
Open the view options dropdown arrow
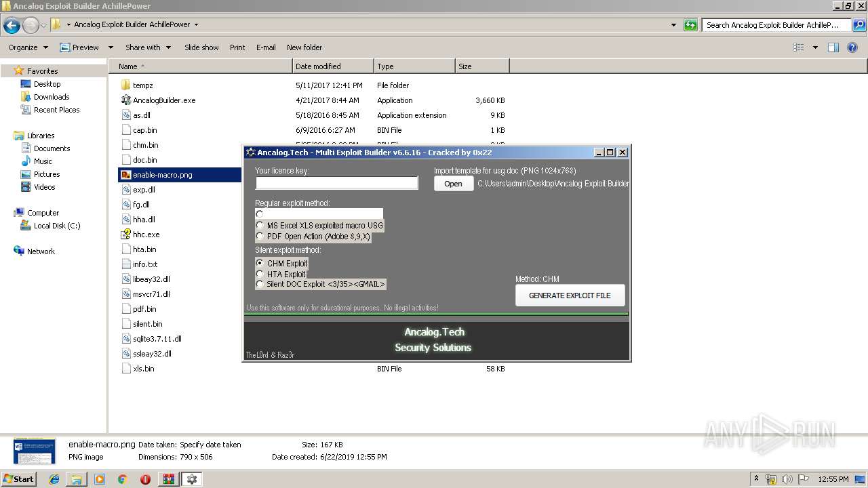[815, 47]
